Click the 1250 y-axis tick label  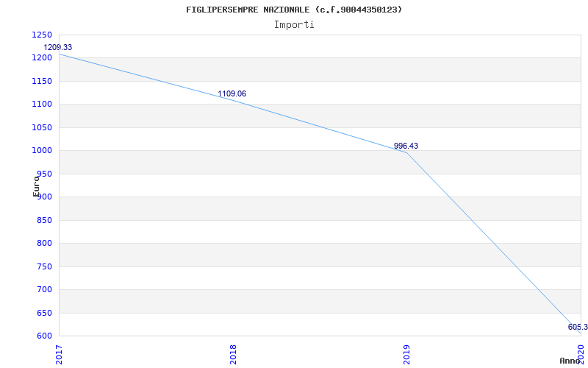42,35
